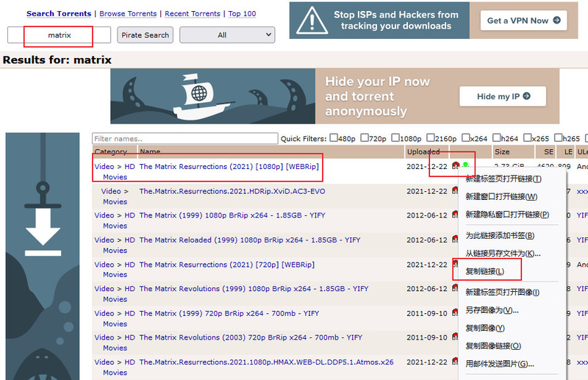Check the x265 quick filter
Screen dimensions: 588x380
[x=527, y=137]
